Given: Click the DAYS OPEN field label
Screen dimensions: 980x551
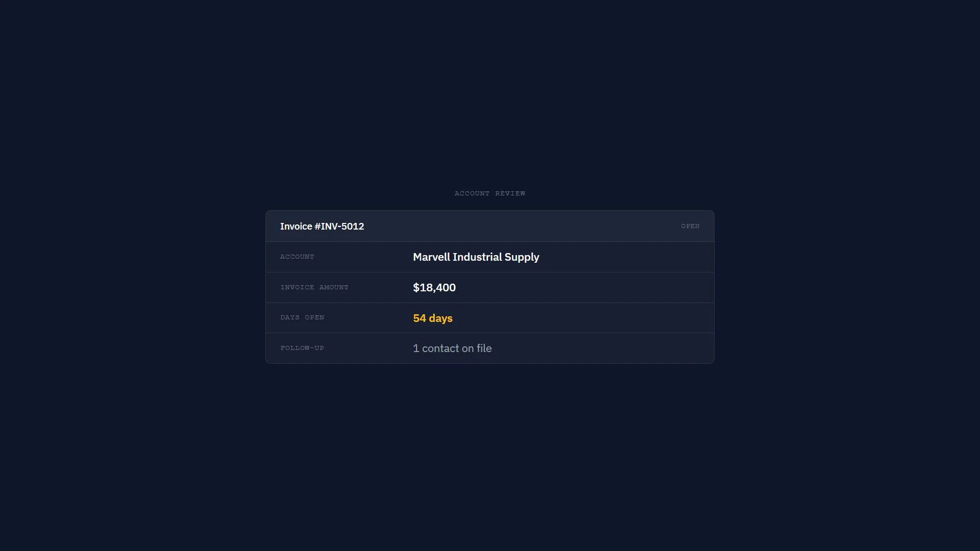Looking at the screenshot, I should [x=302, y=317].
